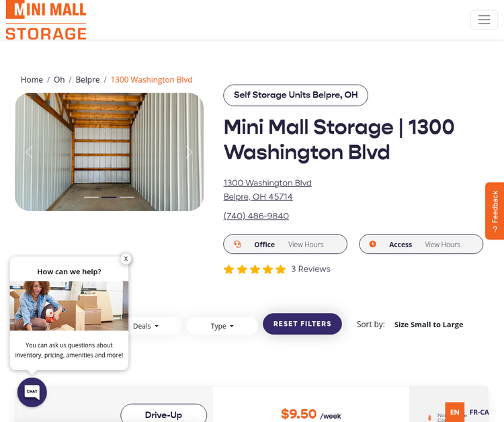This screenshot has width=504, height=422.
Task: Click the Mini Mall Storage logo
Action: click(46, 20)
